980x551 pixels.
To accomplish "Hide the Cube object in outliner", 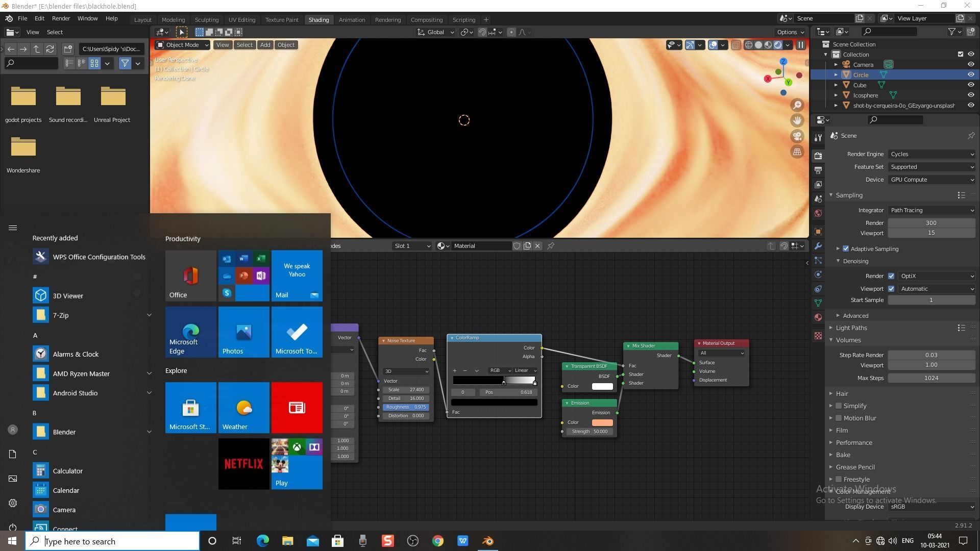I will tap(971, 85).
